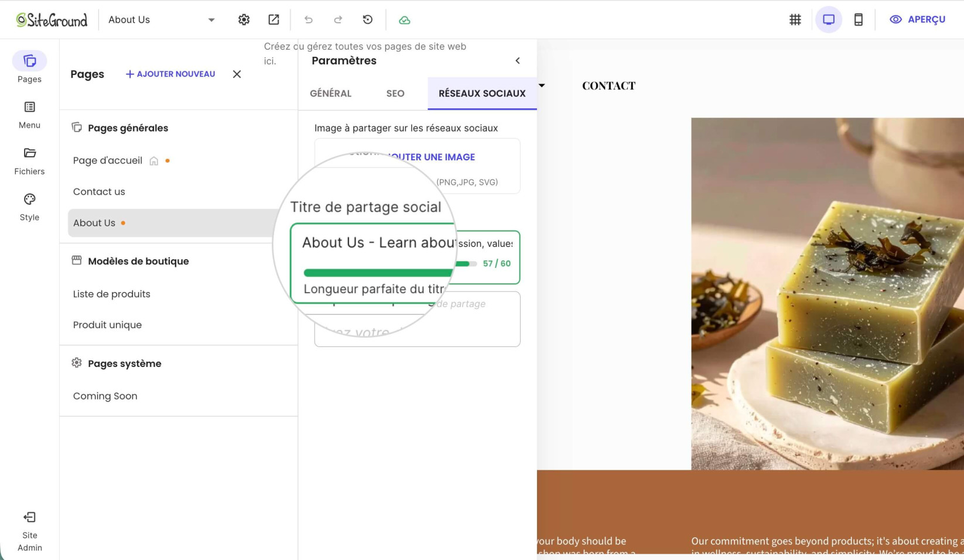Open Produit unique template
This screenshot has height=560, width=964.
pos(107,325)
